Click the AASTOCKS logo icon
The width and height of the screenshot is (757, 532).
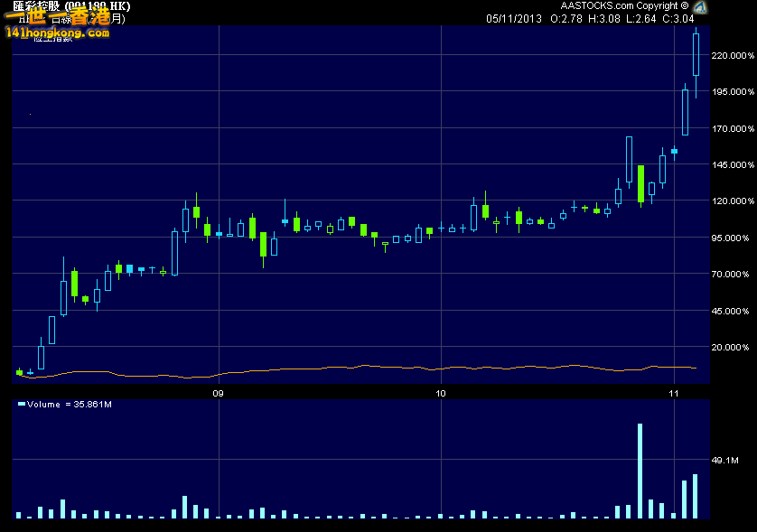point(699,6)
